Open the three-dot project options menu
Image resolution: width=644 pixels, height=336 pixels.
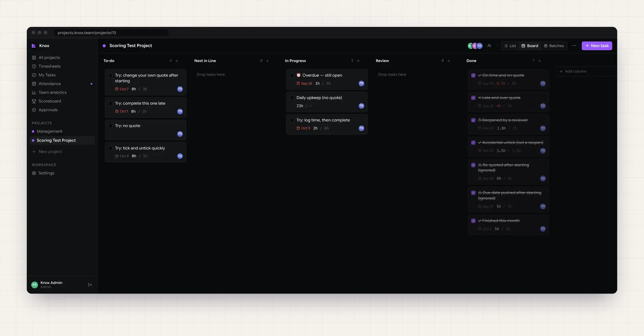click(574, 46)
